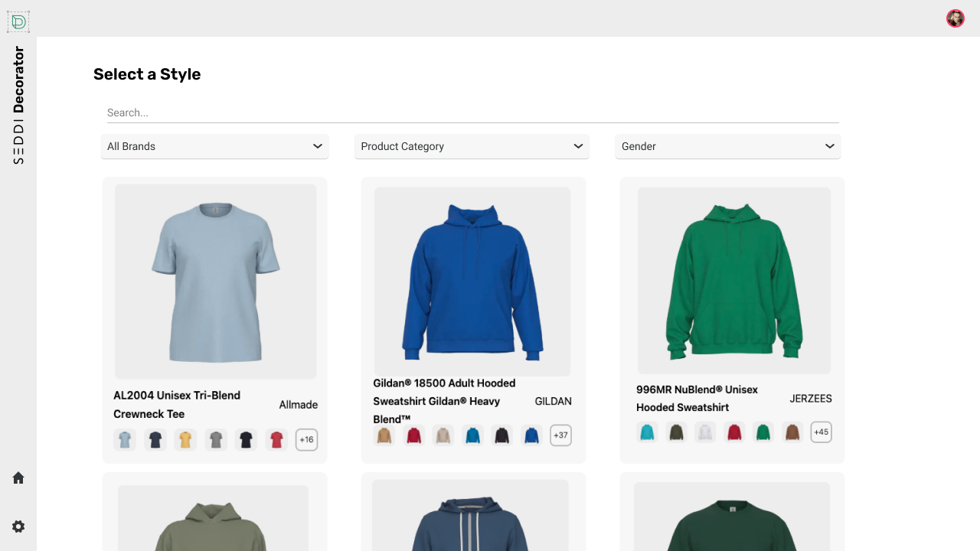Pick teal blue swatch for Gildan 18500
The image size is (980, 551).
tap(473, 435)
